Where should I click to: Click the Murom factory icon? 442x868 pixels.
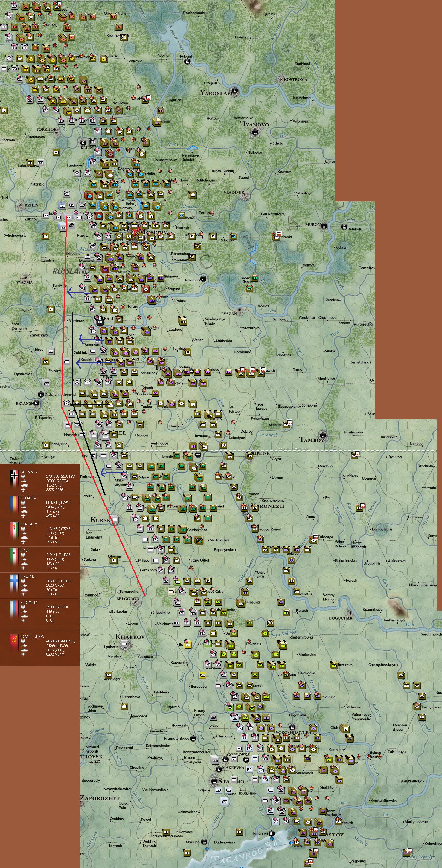[324, 226]
